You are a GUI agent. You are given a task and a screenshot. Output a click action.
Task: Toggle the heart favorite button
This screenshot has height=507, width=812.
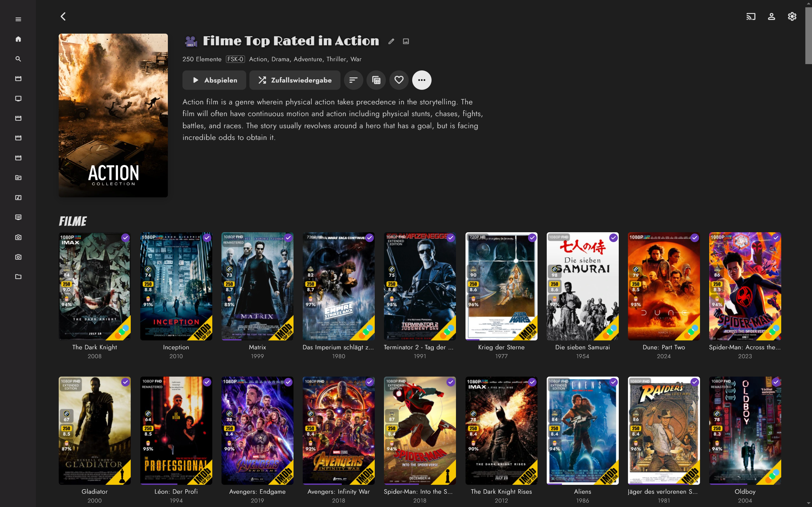coord(399,80)
